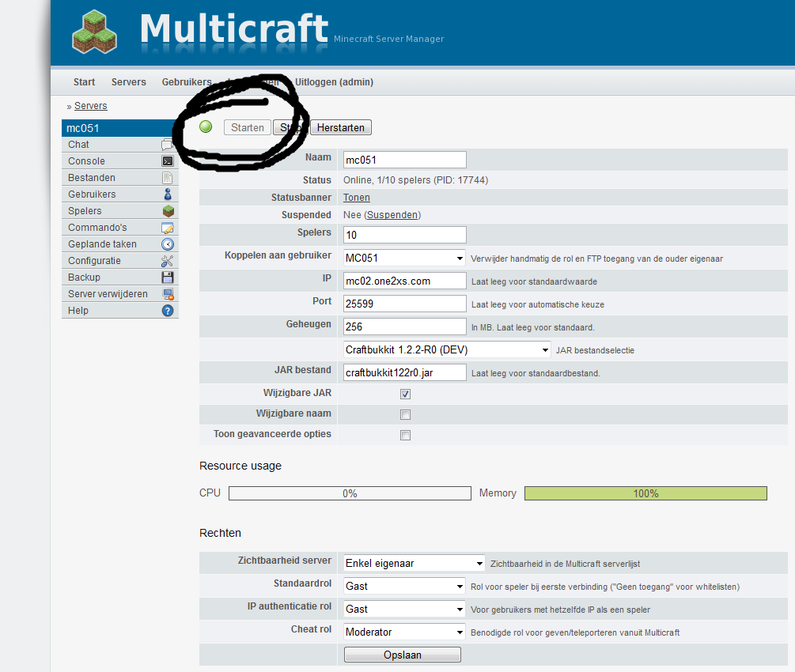Go to Start in top navigation
Image resolution: width=795 pixels, height=672 pixels.
pos(84,82)
